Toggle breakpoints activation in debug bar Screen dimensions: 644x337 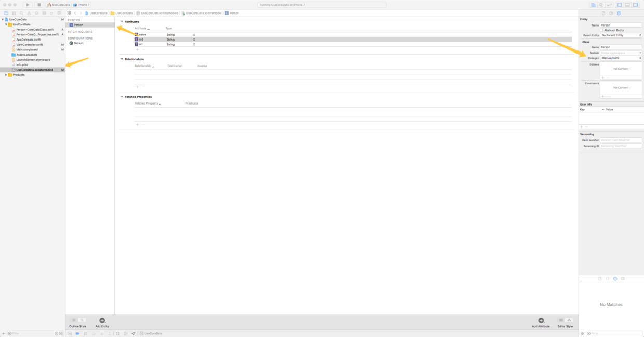(x=77, y=333)
